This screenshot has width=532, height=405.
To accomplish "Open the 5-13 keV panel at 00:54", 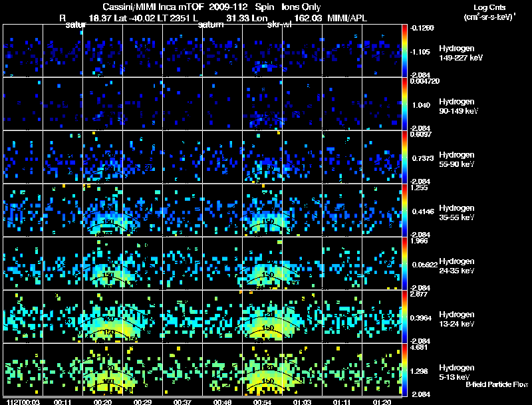I will [x=262, y=370].
